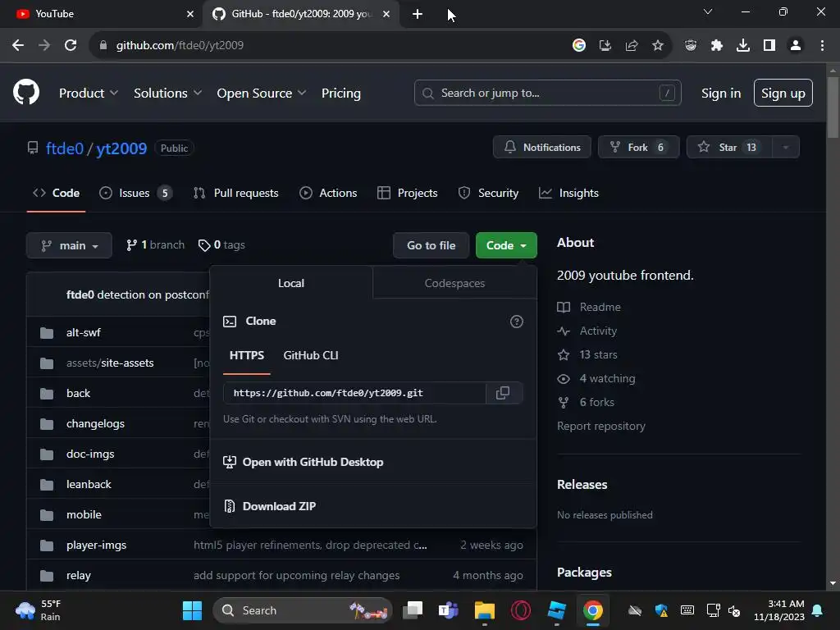View the 1 branch list
The width and height of the screenshot is (840, 630).
(155, 244)
